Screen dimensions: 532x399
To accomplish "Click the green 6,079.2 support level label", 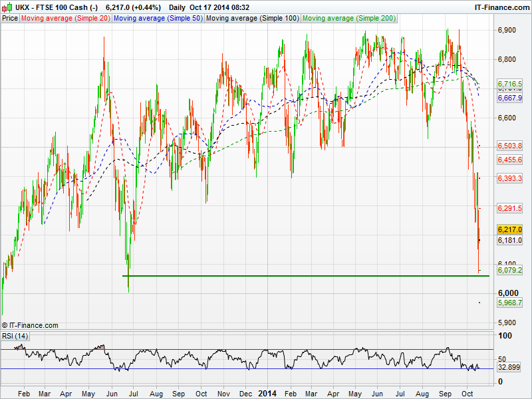I will pyautogui.click(x=509, y=270).
